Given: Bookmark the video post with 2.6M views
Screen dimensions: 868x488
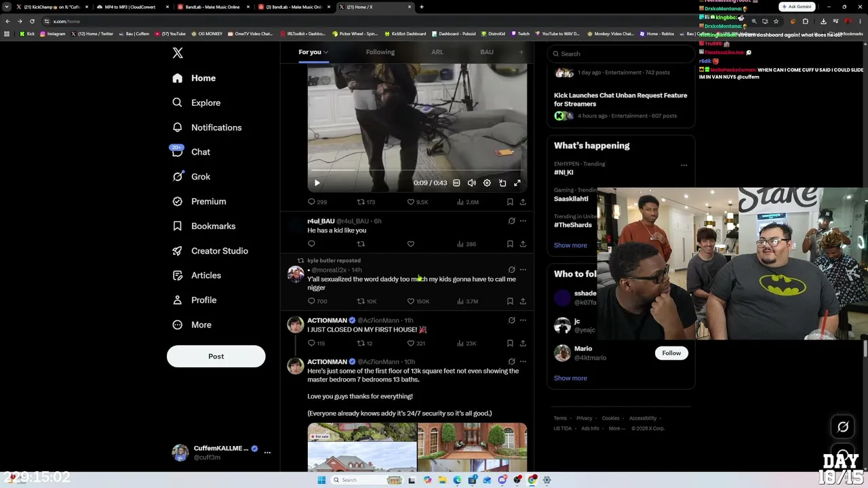Looking at the screenshot, I should [510, 202].
